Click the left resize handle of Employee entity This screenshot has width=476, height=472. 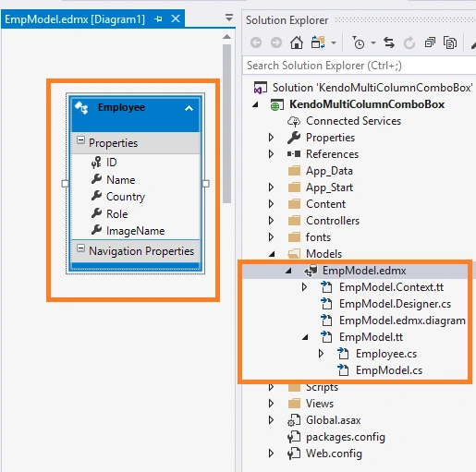click(x=65, y=184)
